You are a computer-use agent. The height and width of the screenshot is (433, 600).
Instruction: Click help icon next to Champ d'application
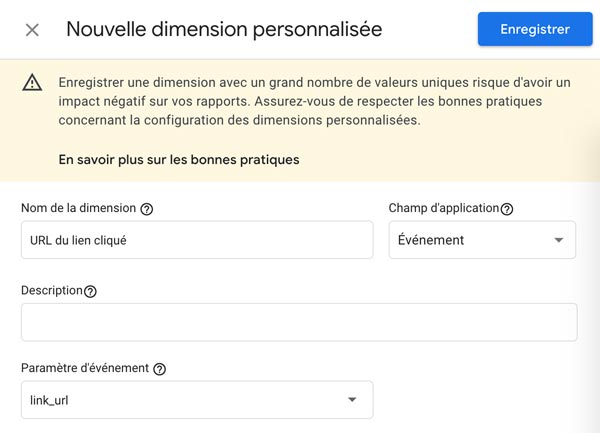507,209
